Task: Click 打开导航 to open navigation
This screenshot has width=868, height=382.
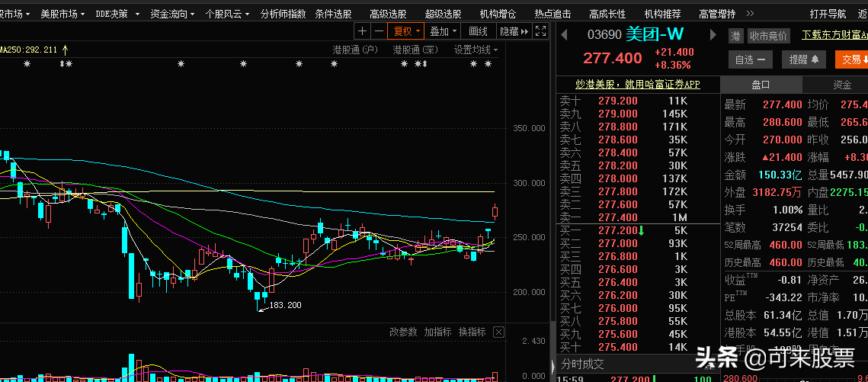Action: (828, 14)
